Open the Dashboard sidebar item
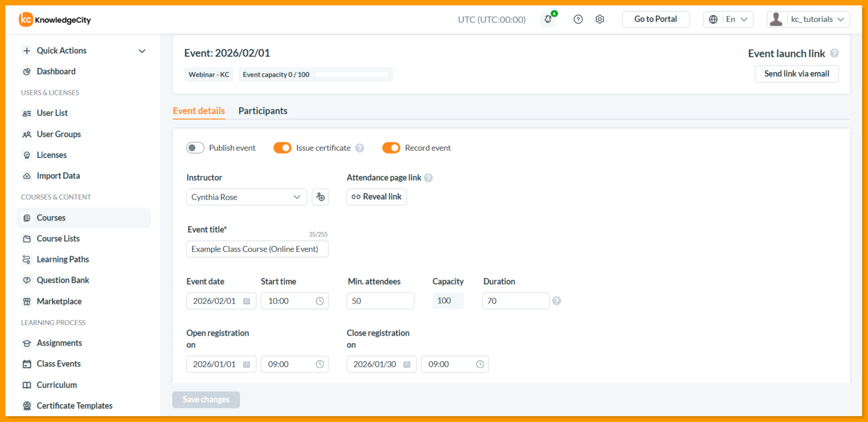Screen dimensions: 868x422 coord(84,71)
